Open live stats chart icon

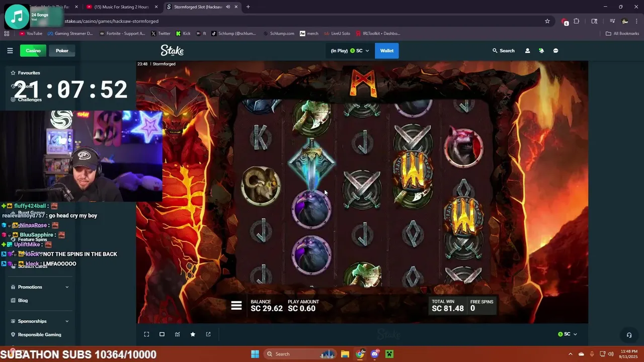tap(177, 334)
